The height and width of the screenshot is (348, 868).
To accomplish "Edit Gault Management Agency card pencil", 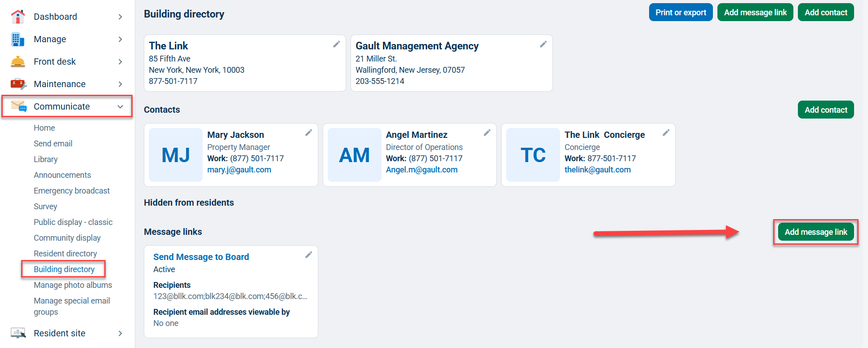I will click(x=543, y=44).
